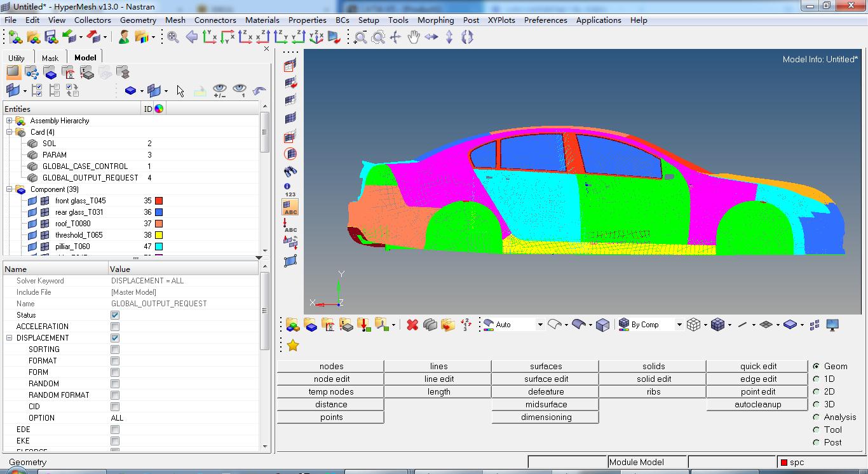This screenshot has height=474, width=868.
Task: Click the spc current collector status field
Action: 822,462
